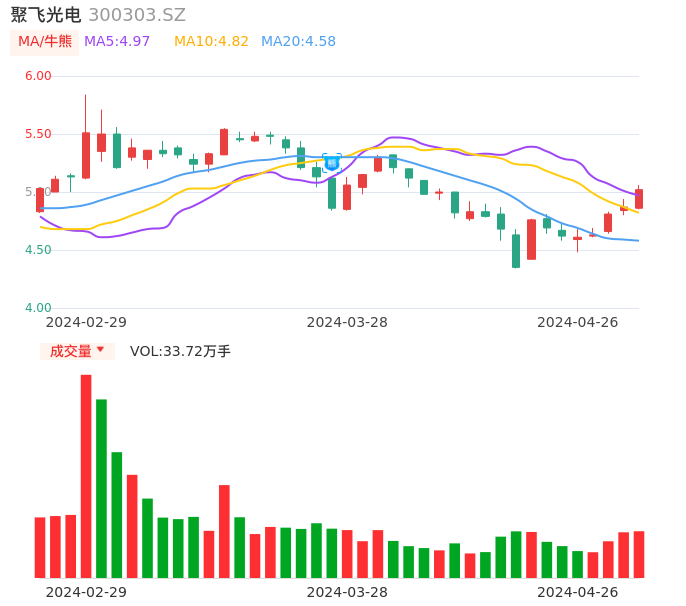Open the MA/牛熊 indicator selector
Screen dimensions: 686x606
45,42
